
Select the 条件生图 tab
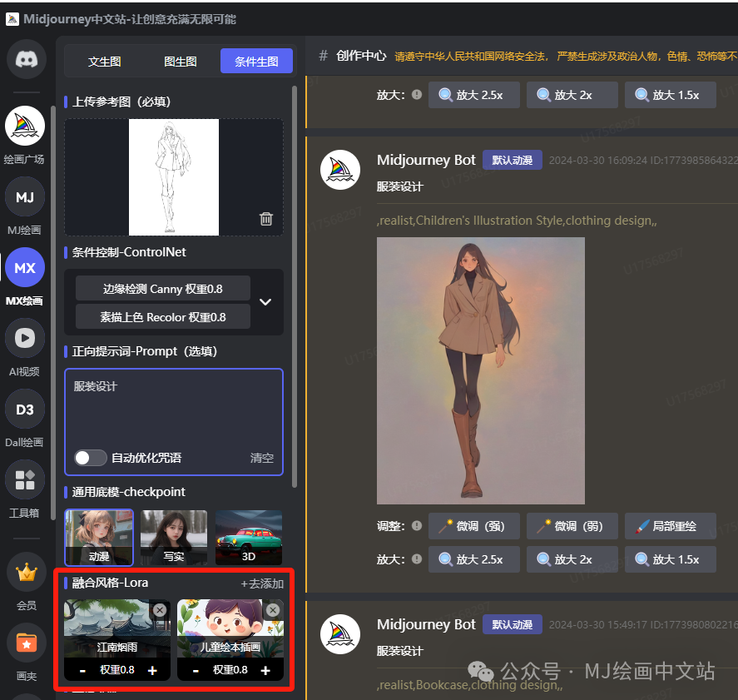256,61
